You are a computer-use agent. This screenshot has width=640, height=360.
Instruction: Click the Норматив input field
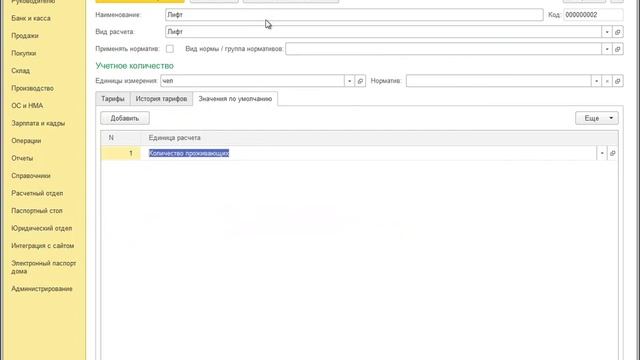click(498, 81)
